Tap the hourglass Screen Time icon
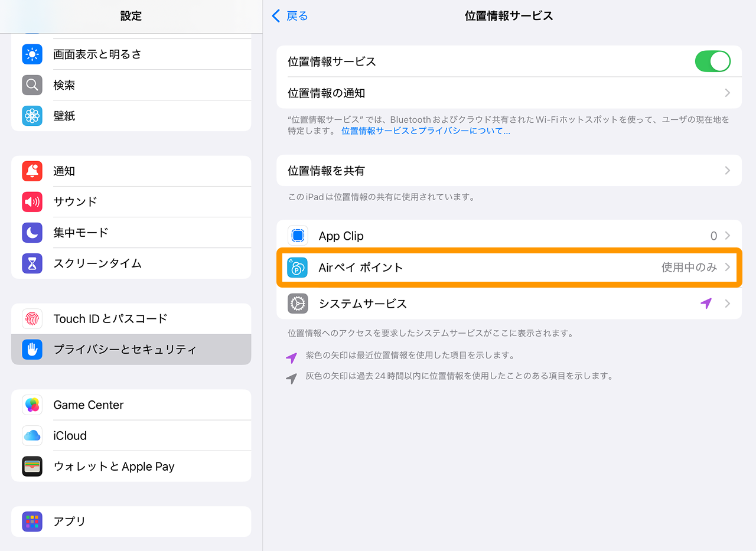Image resolution: width=756 pixels, height=551 pixels. point(32,263)
